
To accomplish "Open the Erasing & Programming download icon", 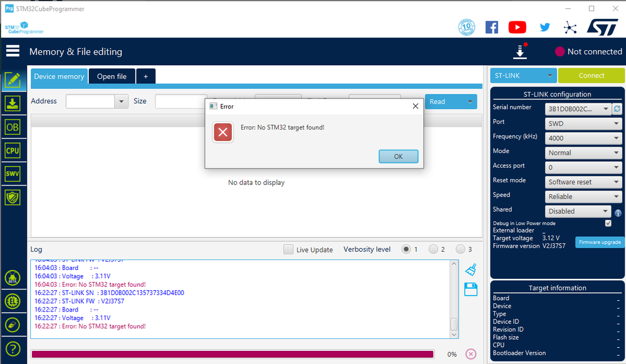I will click(x=13, y=103).
